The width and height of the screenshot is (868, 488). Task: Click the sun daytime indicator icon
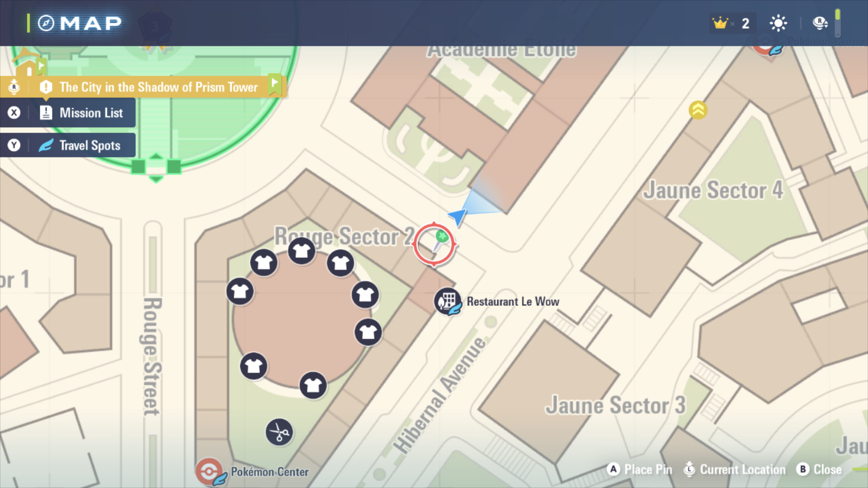point(778,23)
